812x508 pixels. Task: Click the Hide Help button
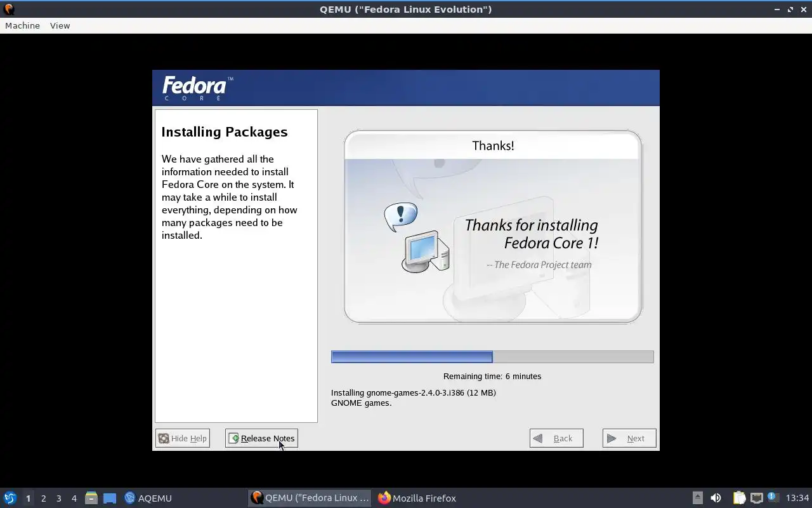183,438
